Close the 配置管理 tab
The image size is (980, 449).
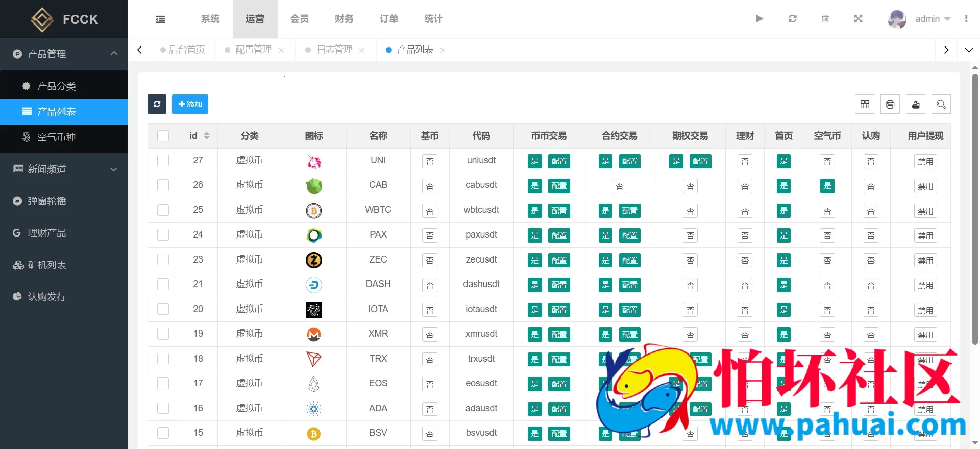point(281,50)
